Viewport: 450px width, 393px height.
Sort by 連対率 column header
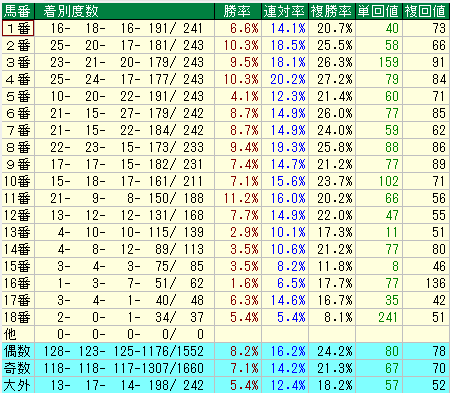pyautogui.click(x=285, y=11)
